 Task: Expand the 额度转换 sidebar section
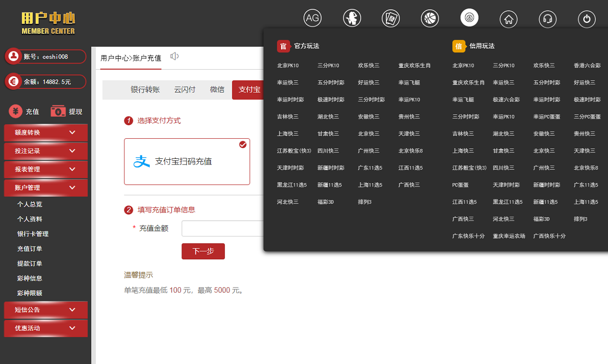[x=46, y=133]
